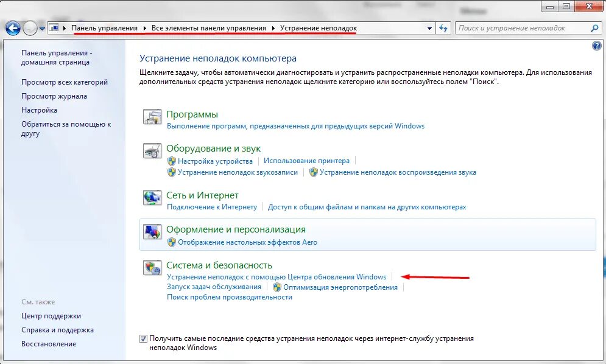Image resolution: width=606 pixels, height=364 pixels.
Task: Refresh the page with the arrows button
Action: click(x=443, y=28)
